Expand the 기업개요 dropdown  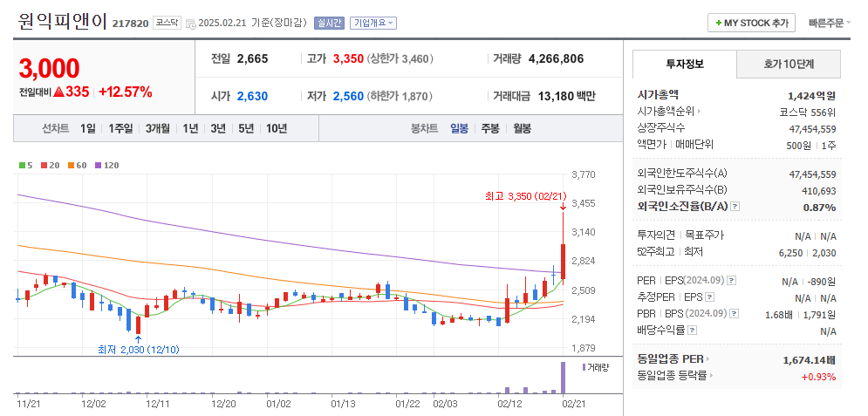pyautogui.click(x=373, y=24)
